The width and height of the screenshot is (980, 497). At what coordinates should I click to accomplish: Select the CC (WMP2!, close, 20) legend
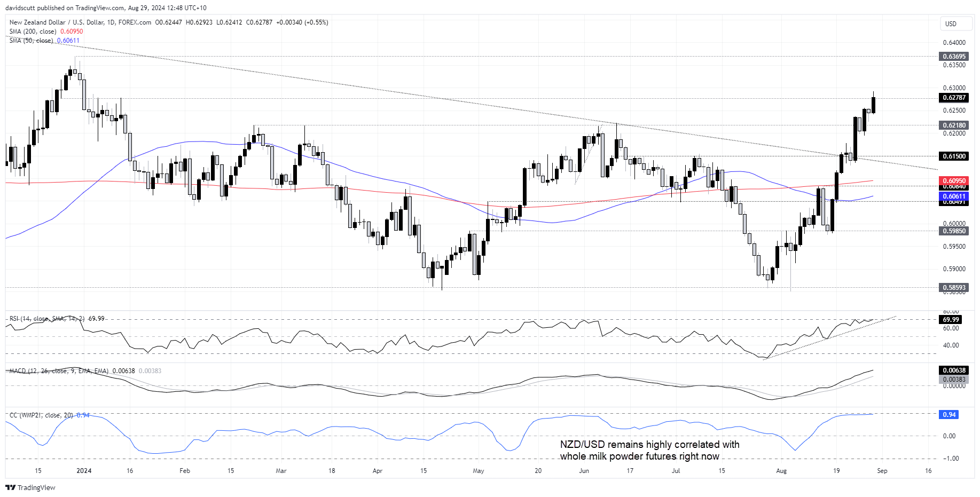42,415
